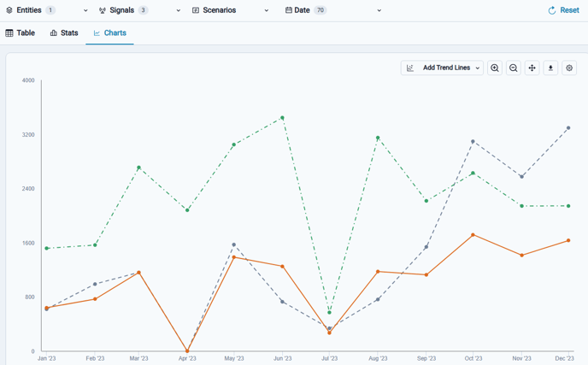Select the Charts tab
The image size is (588, 365).
point(109,32)
